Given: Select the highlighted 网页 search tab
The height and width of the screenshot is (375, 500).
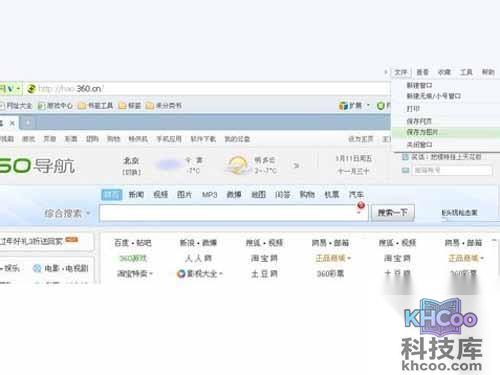Looking at the screenshot, I should (x=112, y=195).
